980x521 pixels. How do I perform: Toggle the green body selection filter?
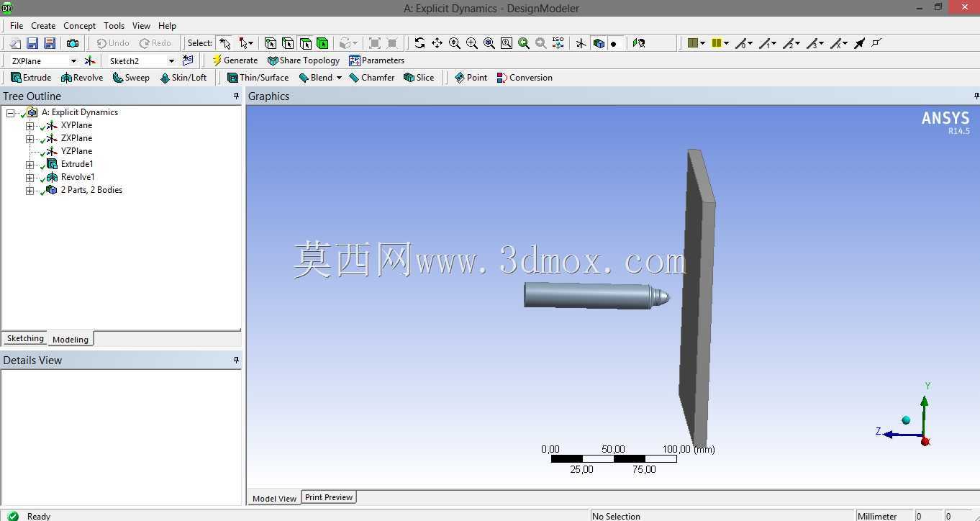pyautogui.click(x=322, y=43)
